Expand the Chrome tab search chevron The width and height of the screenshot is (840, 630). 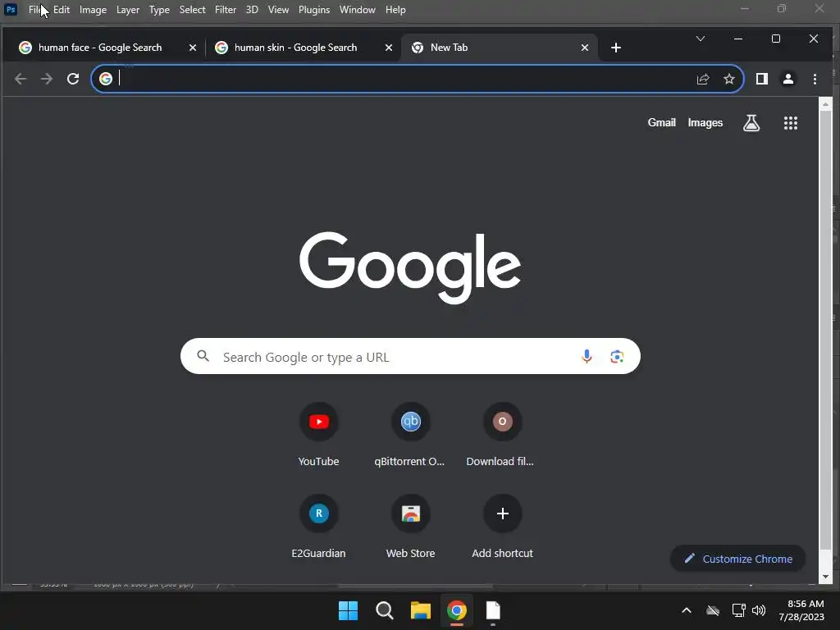[701, 39]
